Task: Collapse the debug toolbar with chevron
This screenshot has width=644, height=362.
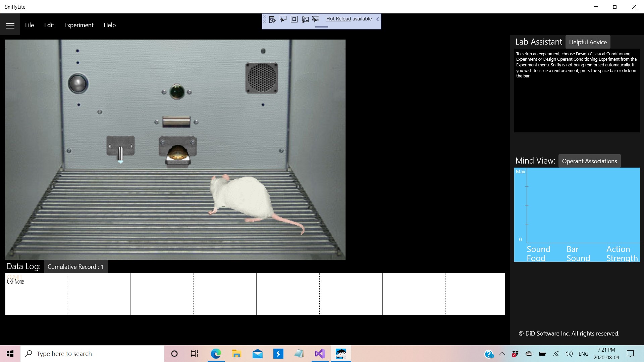Action: (x=377, y=19)
